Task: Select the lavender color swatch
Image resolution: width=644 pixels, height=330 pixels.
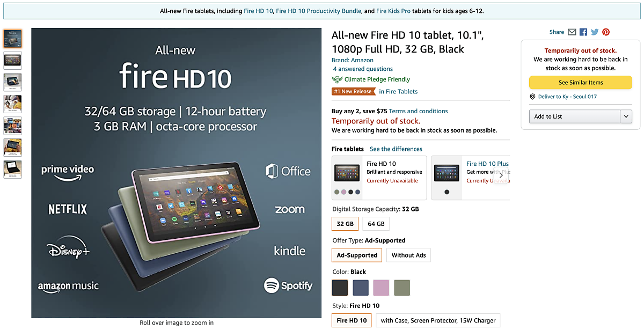Action: [x=381, y=288]
